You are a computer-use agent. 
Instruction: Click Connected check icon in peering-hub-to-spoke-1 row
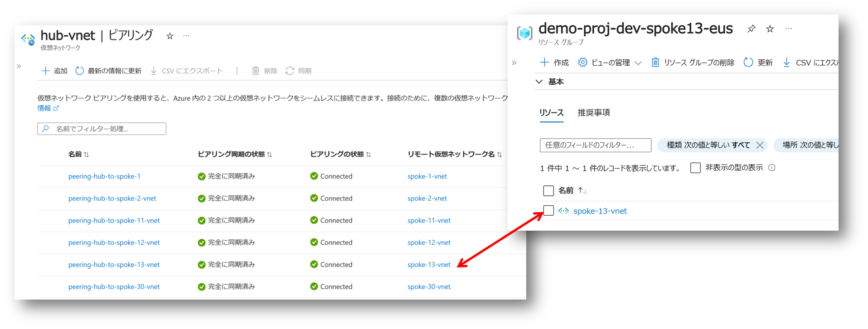click(x=314, y=176)
